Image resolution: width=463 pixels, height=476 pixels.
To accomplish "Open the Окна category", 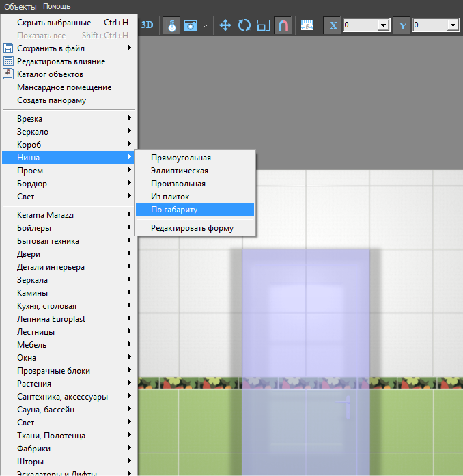I will (70, 358).
